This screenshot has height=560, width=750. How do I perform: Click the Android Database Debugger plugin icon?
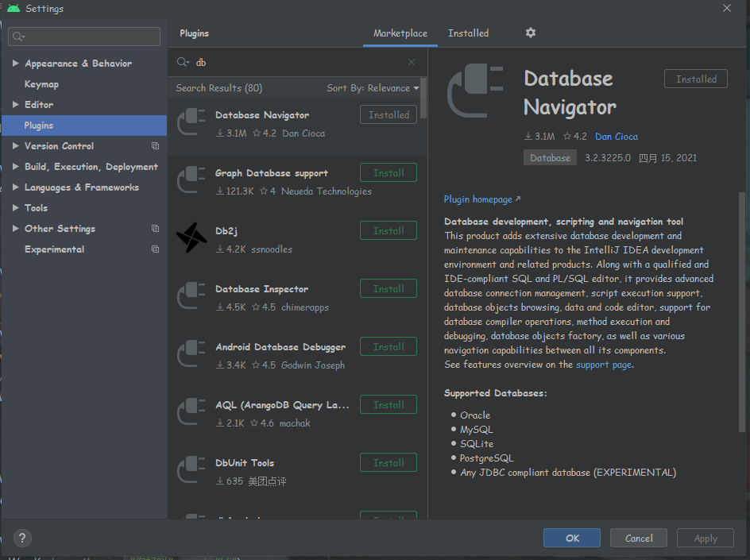point(191,354)
